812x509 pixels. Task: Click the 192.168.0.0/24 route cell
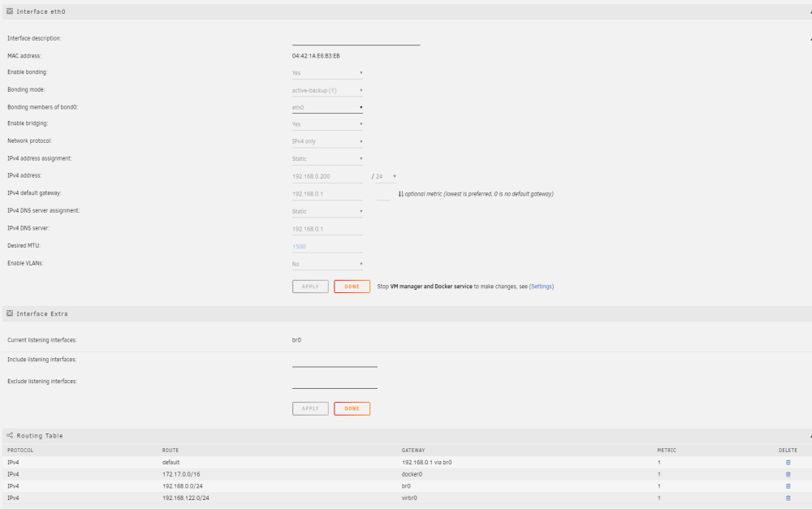click(x=182, y=486)
